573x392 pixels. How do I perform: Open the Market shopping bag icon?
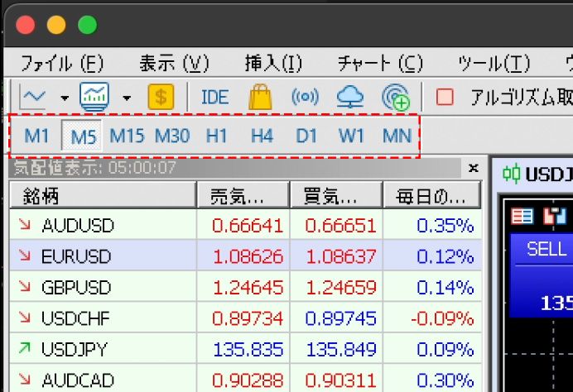pyautogui.click(x=260, y=97)
